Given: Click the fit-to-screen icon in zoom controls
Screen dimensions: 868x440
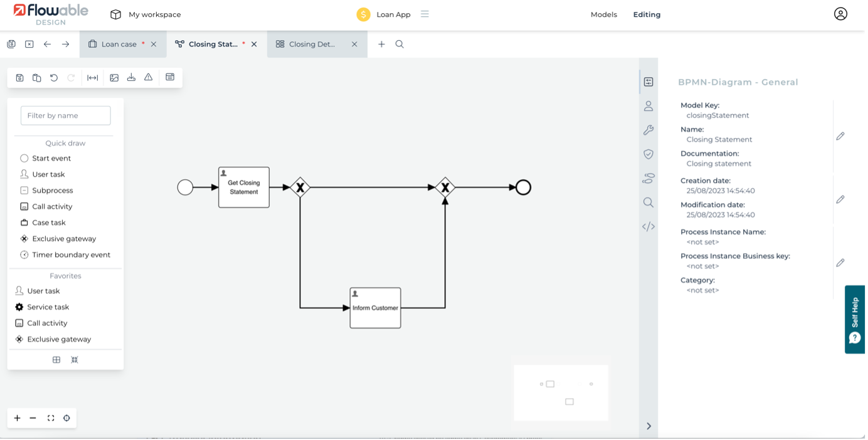Looking at the screenshot, I should [51, 418].
